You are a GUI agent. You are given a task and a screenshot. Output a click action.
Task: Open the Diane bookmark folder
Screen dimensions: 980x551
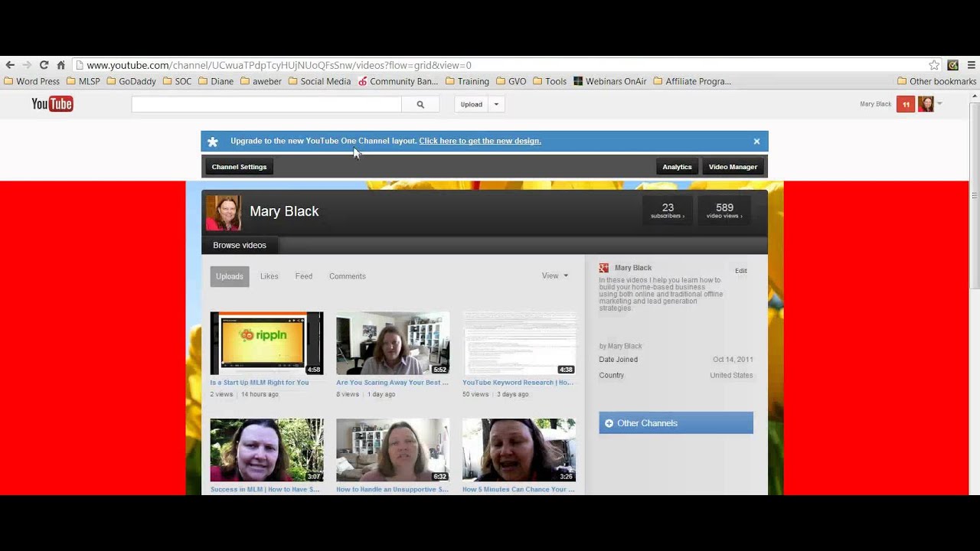pos(216,81)
